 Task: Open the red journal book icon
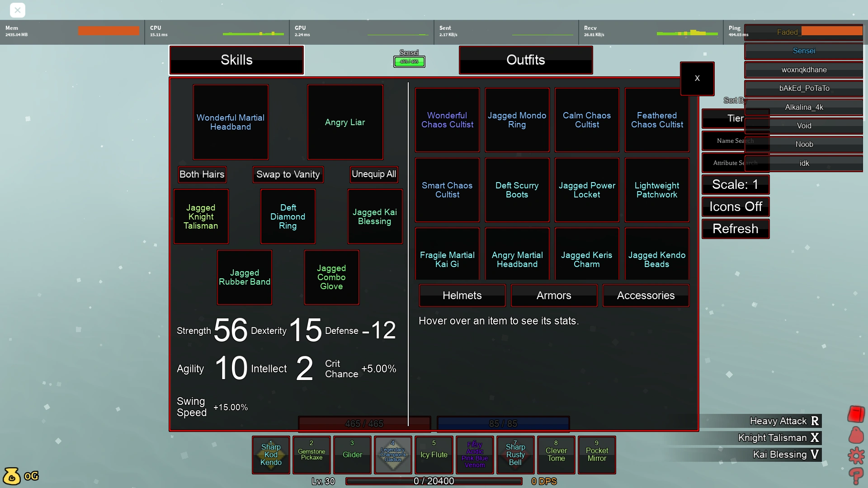(x=856, y=414)
